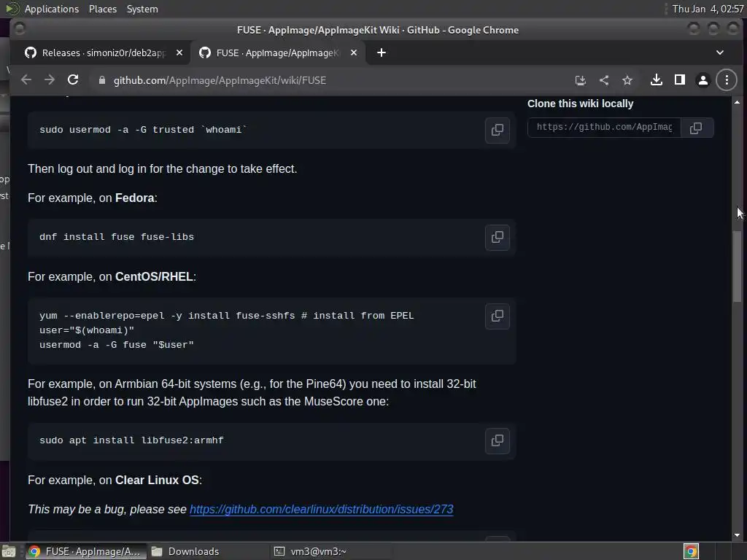
Task: Click Chrome icon in bottom tray
Action: pos(691,551)
